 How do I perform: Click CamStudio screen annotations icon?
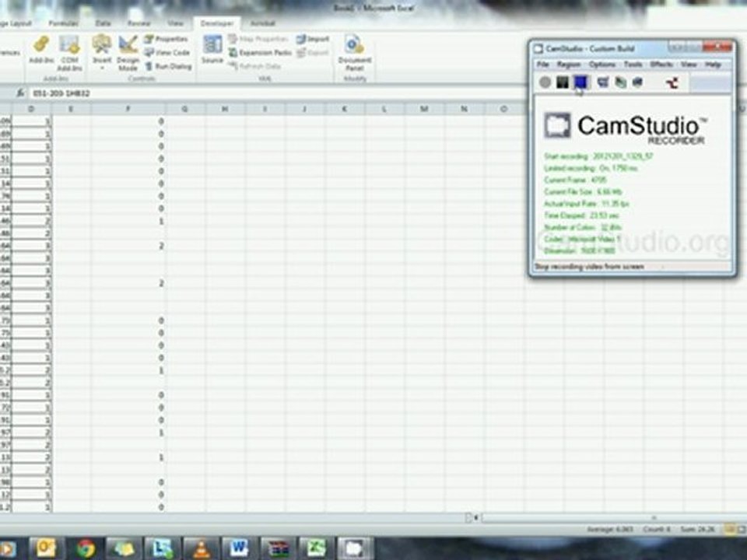pos(602,82)
